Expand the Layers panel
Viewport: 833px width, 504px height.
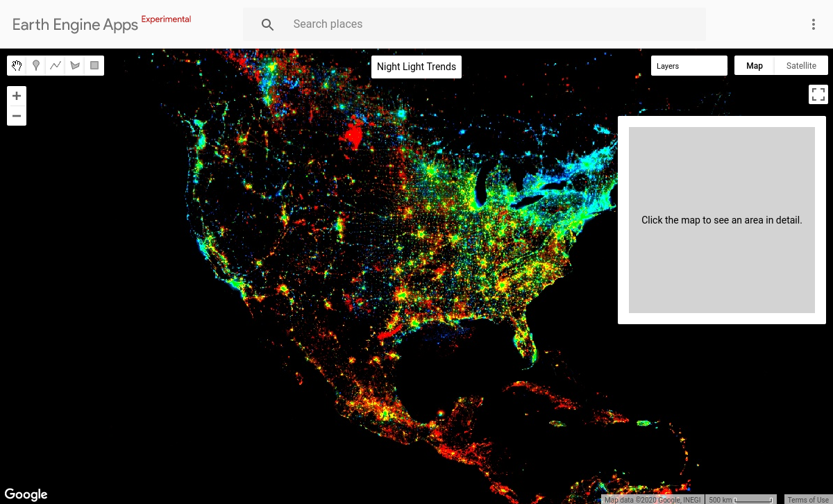click(x=689, y=65)
